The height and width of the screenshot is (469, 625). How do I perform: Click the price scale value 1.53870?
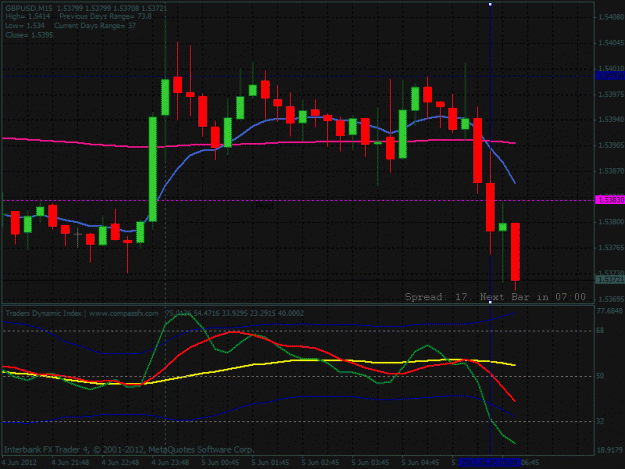point(611,171)
